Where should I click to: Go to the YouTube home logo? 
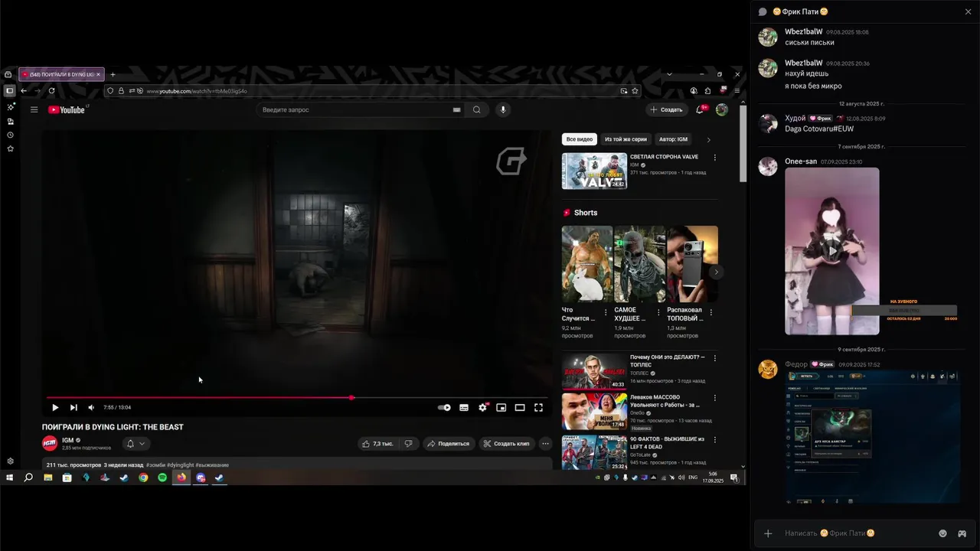(67, 109)
